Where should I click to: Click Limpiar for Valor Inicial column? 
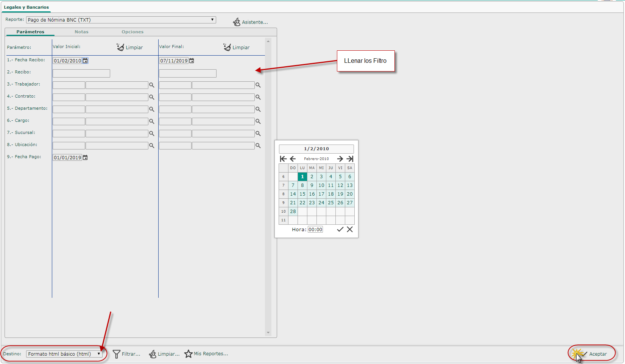[130, 47]
